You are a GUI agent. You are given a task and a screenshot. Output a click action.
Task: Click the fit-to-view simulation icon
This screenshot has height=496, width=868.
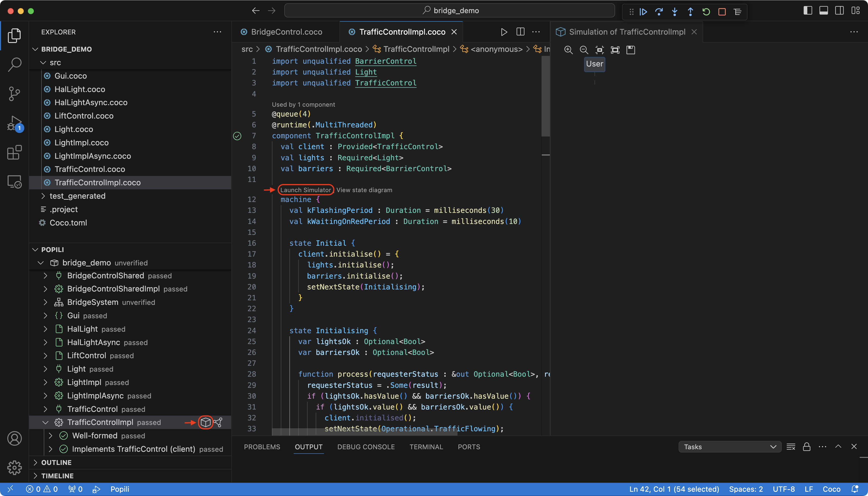[x=599, y=50]
